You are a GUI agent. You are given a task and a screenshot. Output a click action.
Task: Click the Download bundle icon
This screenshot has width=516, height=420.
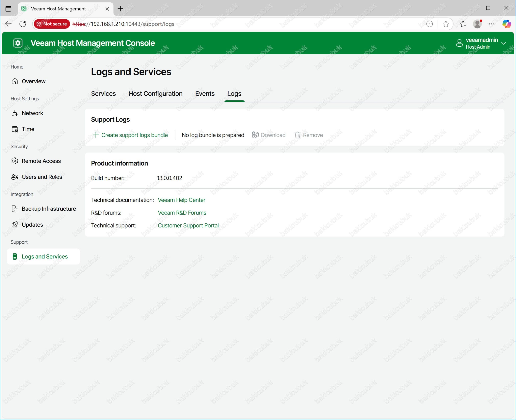tap(255, 135)
